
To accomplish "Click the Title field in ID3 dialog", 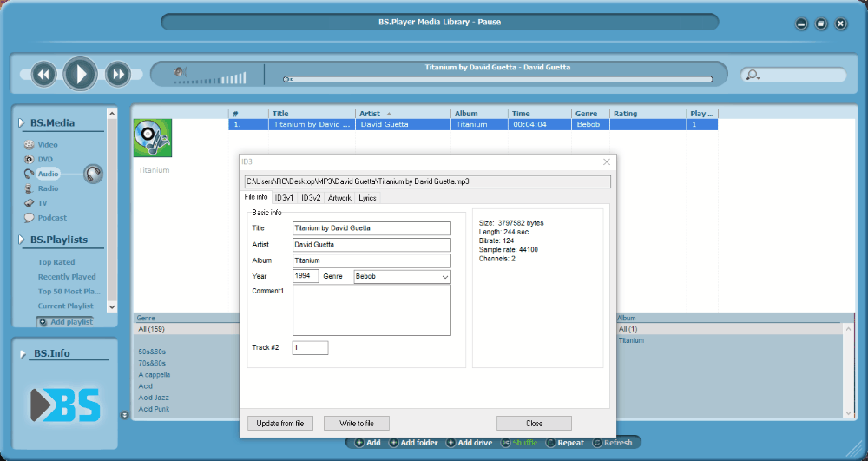I will coord(372,228).
